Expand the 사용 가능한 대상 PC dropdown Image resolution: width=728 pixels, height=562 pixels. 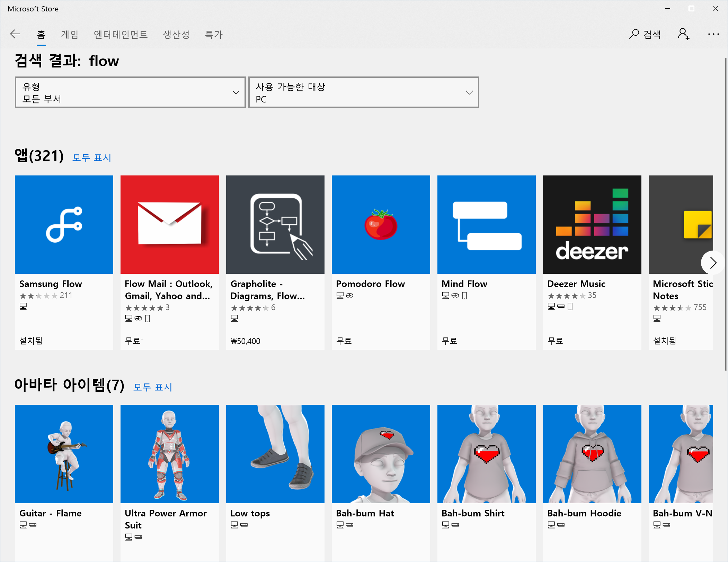[364, 92]
